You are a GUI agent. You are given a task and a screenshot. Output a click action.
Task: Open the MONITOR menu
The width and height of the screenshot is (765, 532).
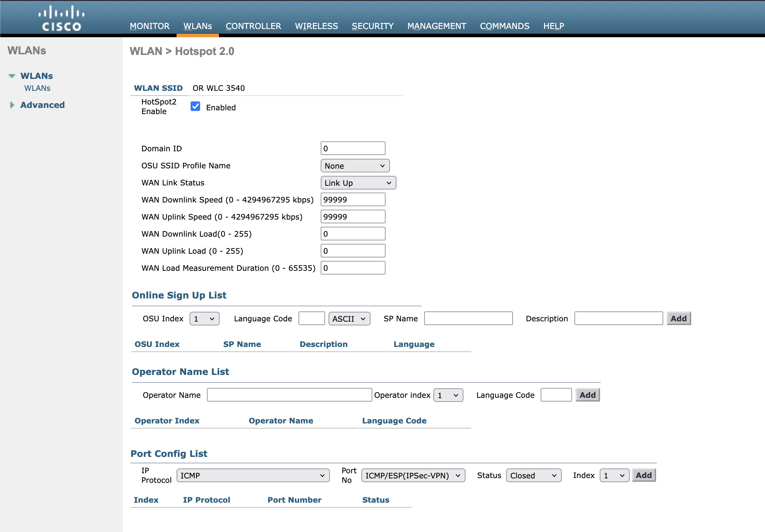pos(150,26)
